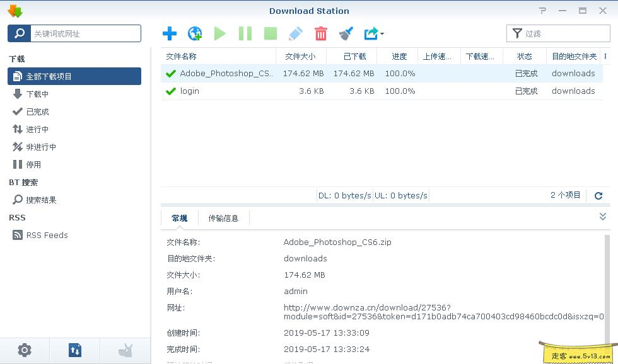The width and height of the screenshot is (618, 364).
Task: Collapse the details panel with the double chevron
Action: [602, 216]
